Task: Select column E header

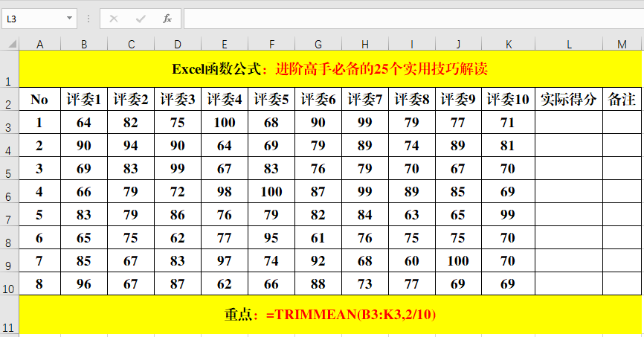Action: point(225,44)
